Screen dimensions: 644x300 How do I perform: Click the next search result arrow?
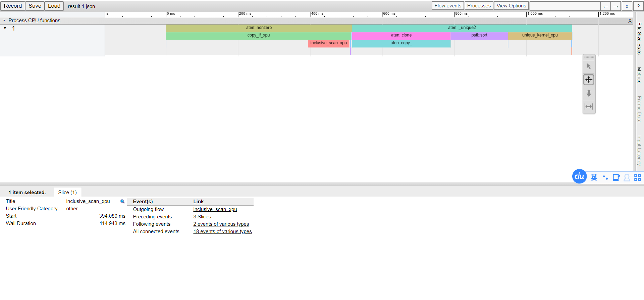[x=615, y=6]
